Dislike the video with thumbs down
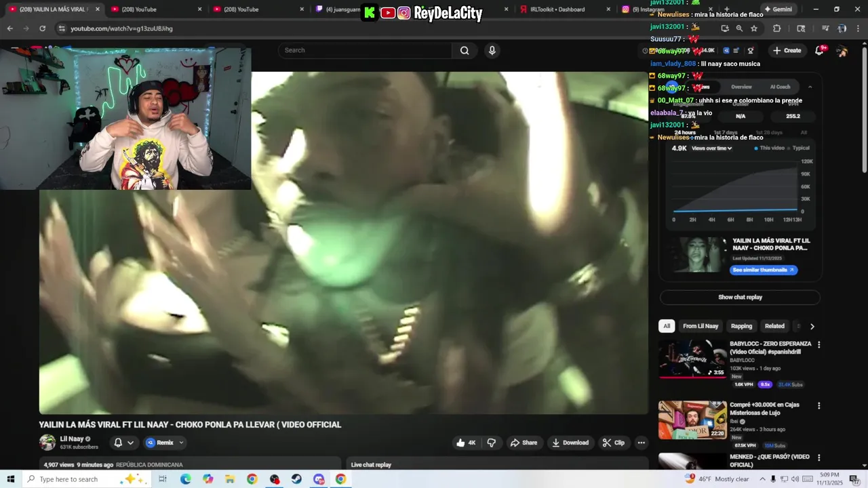The height and width of the screenshot is (488, 868). point(492,443)
